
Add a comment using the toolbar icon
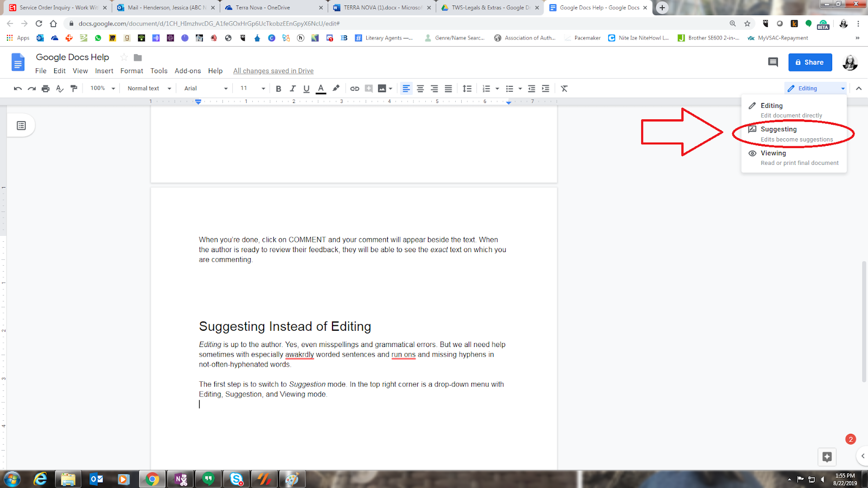point(369,88)
